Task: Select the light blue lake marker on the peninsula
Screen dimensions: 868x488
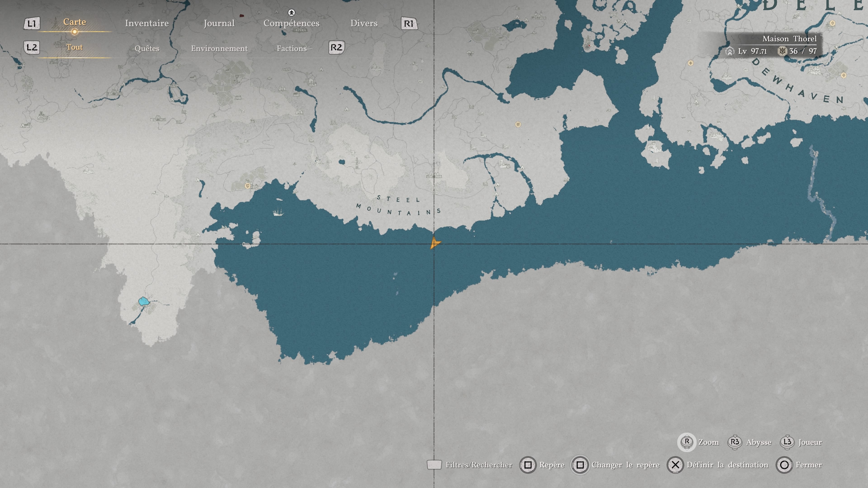Action: 144,301
